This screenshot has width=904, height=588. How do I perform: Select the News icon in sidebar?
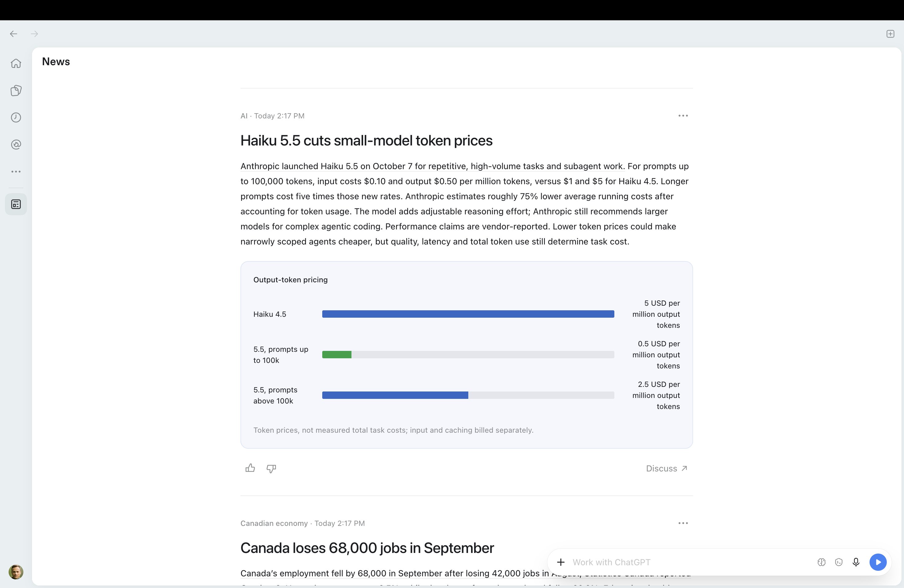pos(16,205)
